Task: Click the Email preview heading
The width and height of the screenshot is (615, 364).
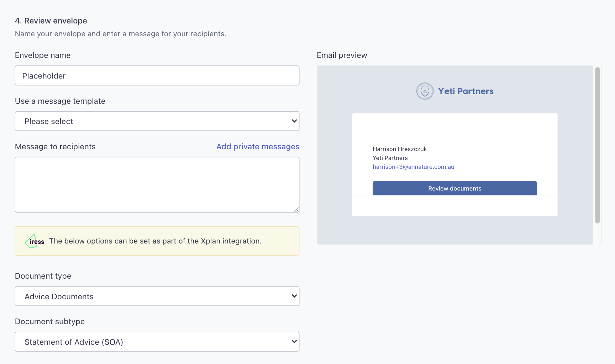Action: [342, 55]
